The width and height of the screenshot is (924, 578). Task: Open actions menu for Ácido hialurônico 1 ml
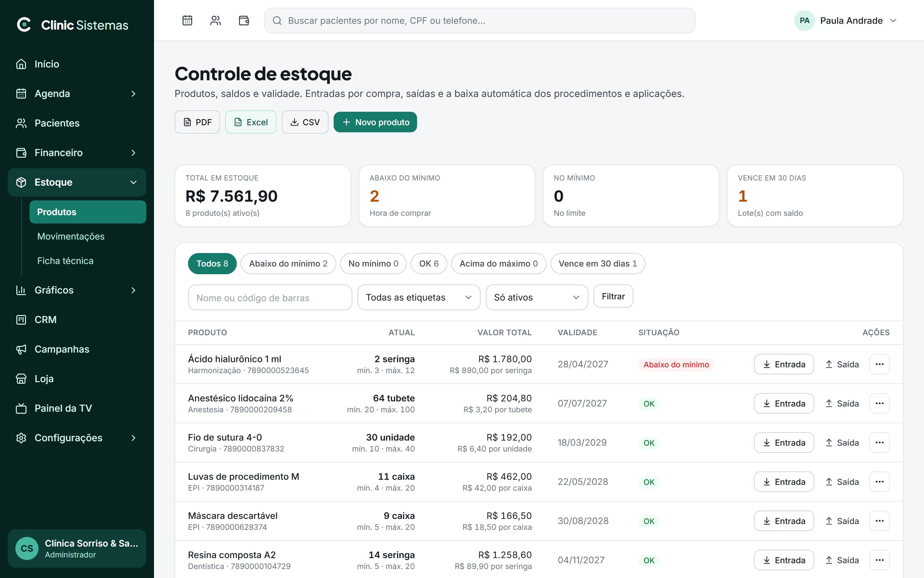(879, 364)
